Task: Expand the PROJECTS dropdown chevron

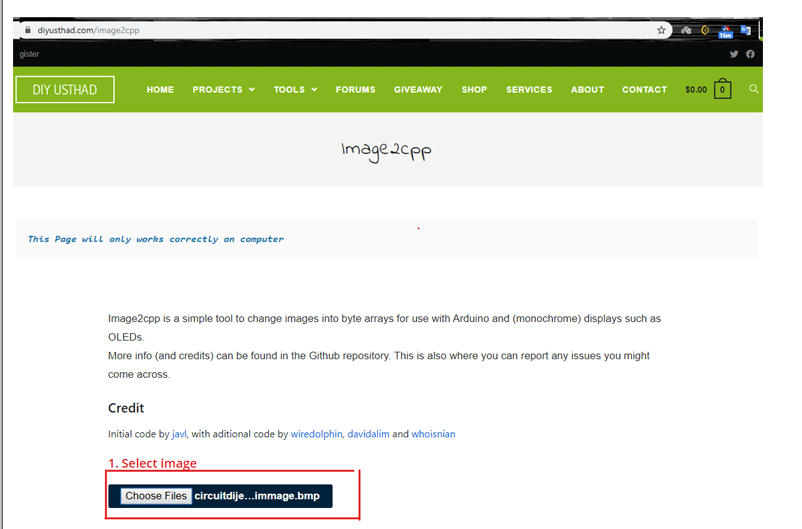Action: tap(252, 90)
